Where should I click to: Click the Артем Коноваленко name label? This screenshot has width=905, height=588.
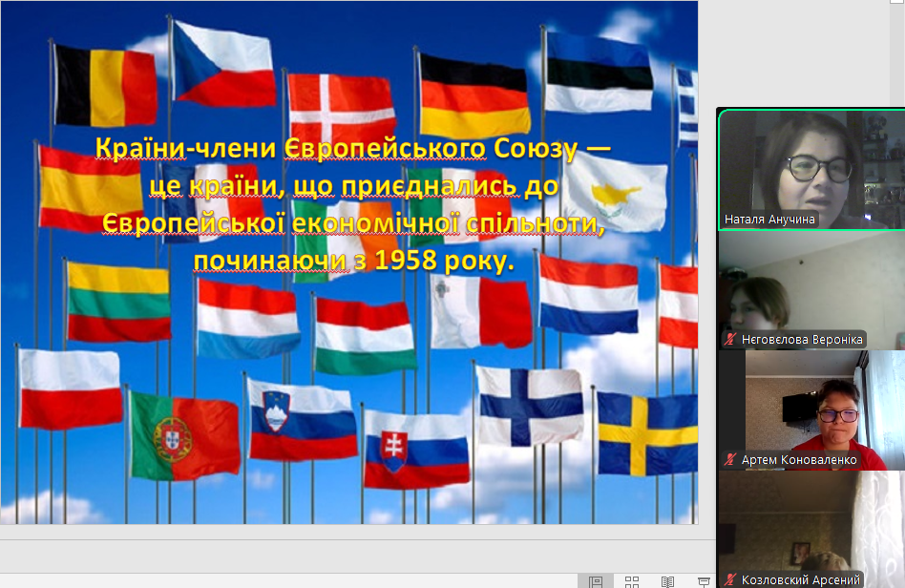coord(799,460)
